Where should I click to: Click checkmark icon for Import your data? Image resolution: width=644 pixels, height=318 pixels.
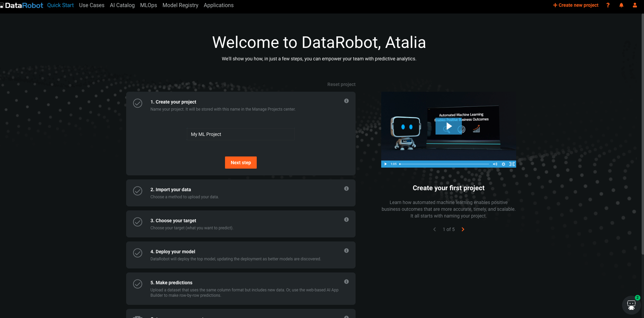(138, 191)
